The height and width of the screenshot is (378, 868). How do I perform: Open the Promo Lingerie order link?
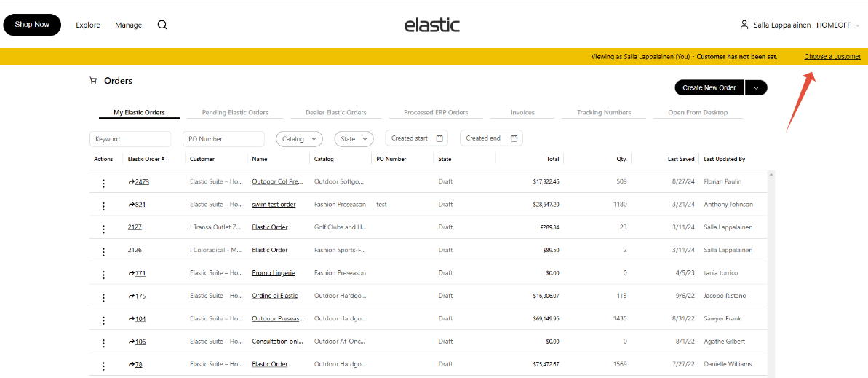[274, 273]
